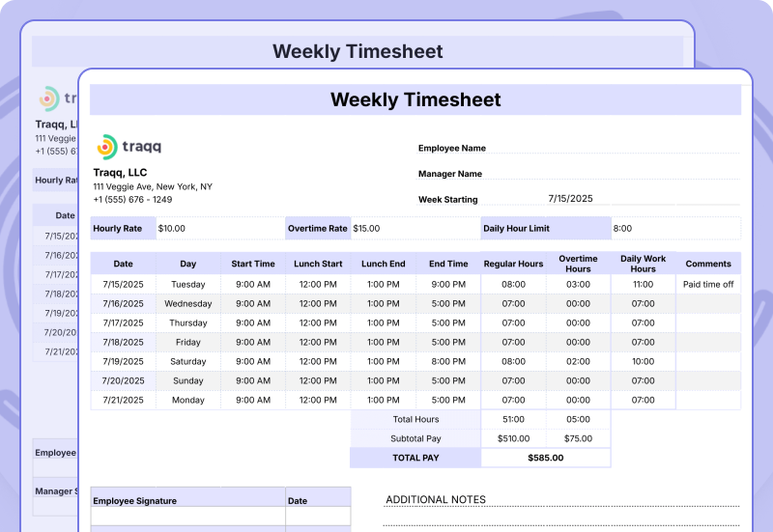Click the address 111 Veggie Ave, New York, NY

pyautogui.click(x=153, y=186)
